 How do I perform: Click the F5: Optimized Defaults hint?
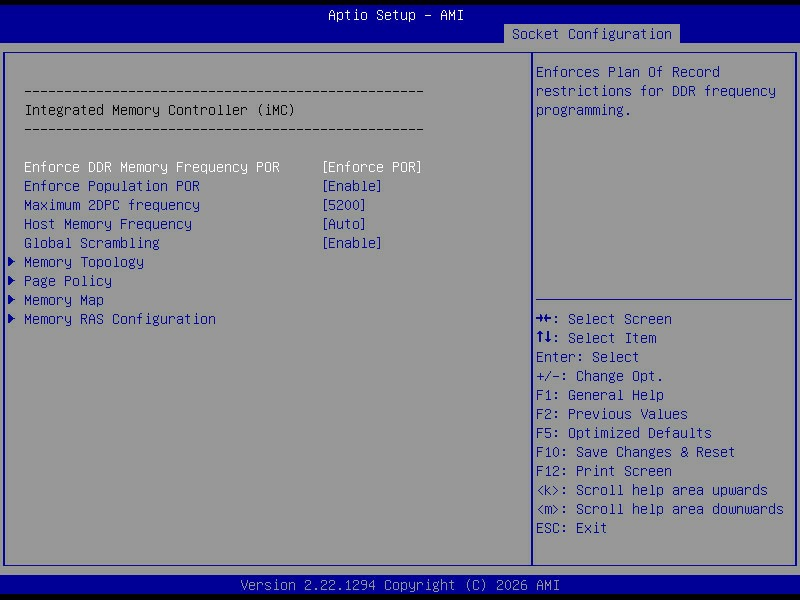[623, 433]
